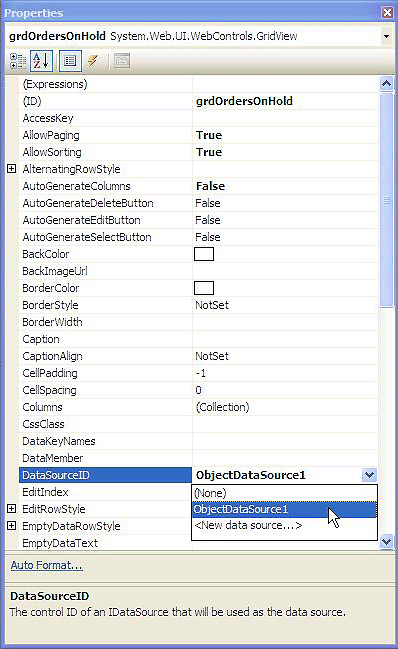Open the object selector dropdown for grdOrdersOnHold
This screenshot has width=398, height=649.
click(x=386, y=36)
